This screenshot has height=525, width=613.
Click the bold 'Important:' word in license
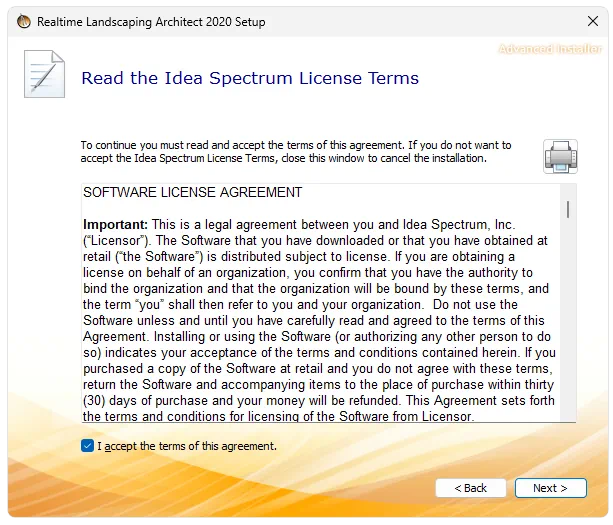coord(115,225)
